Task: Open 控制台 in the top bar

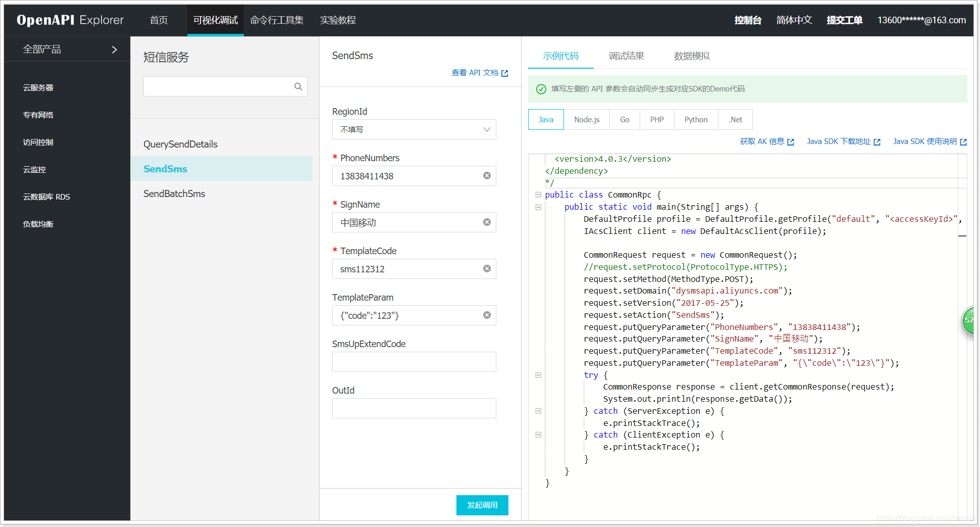Action: pyautogui.click(x=748, y=20)
